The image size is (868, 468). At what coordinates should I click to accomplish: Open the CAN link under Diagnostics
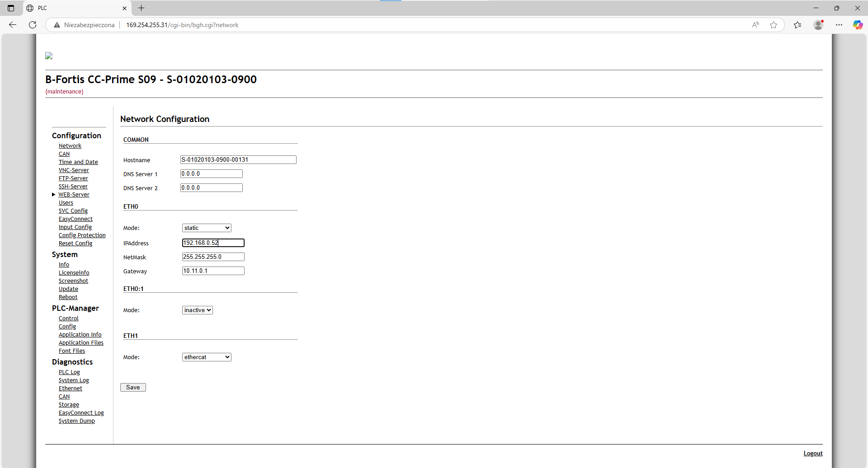coord(64,397)
